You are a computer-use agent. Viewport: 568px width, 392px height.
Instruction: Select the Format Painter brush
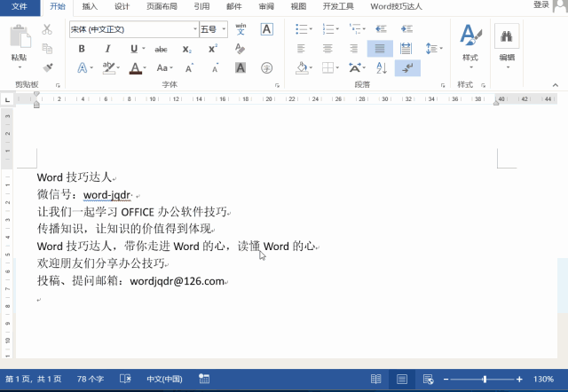point(47,67)
